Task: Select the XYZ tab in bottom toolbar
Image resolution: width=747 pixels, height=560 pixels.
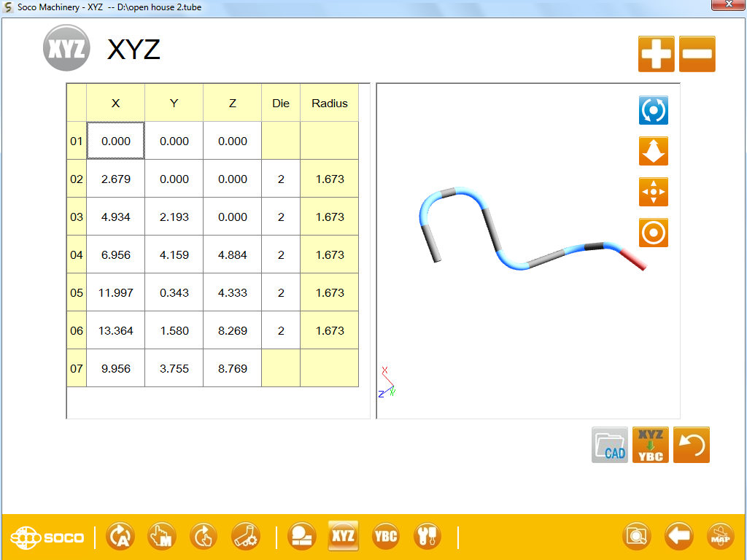Action: [343, 537]
